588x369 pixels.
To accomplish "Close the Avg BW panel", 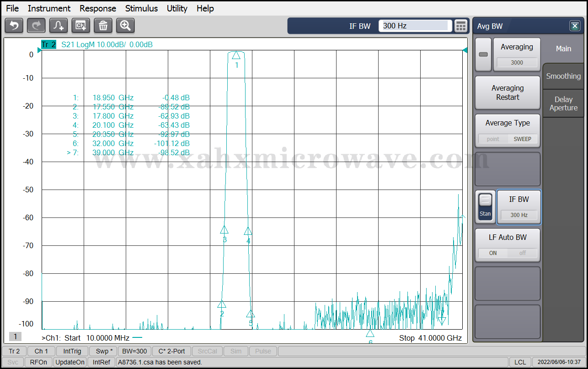I will coord(575,26).
